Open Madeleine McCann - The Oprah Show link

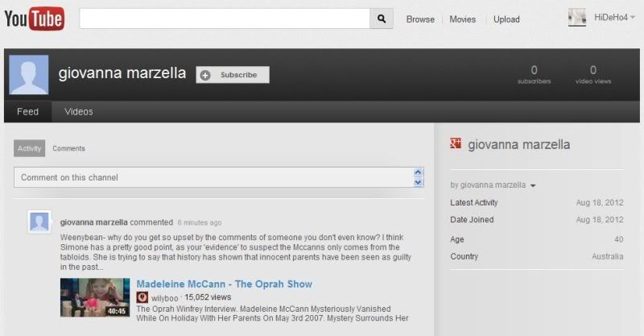click(225, 284)
